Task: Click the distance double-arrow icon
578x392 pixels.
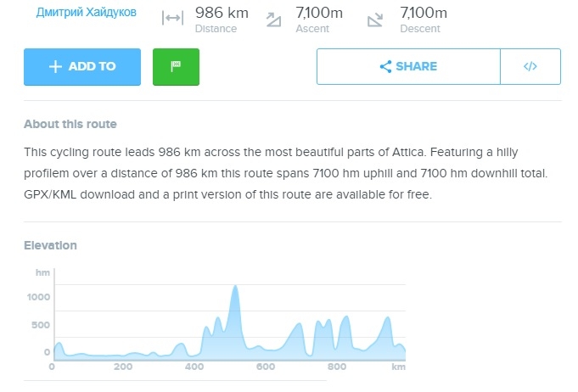Action: click(x=172, y=20)
